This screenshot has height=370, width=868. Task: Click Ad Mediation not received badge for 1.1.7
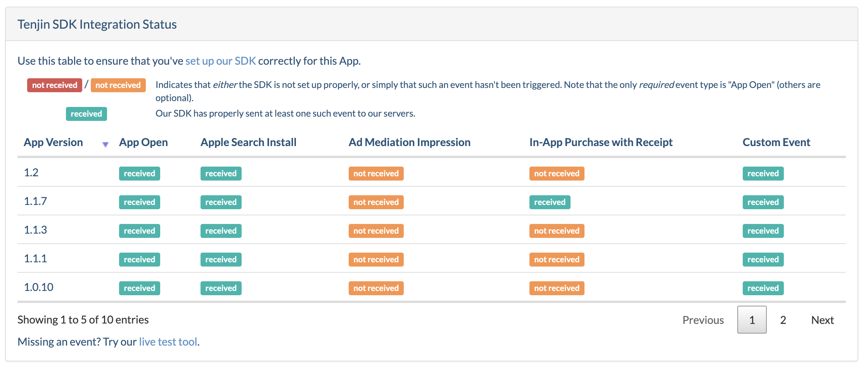point(376,202)
